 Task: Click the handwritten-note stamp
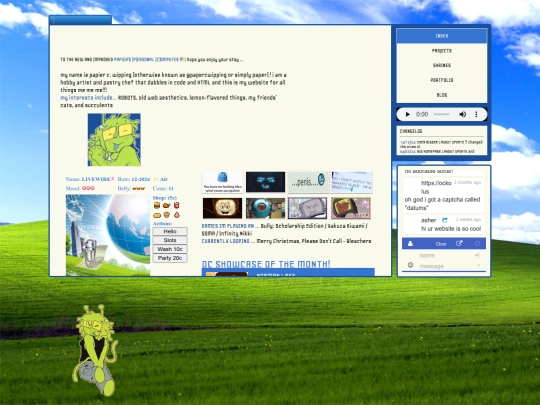pyautogui.click(x=352, y=182)
